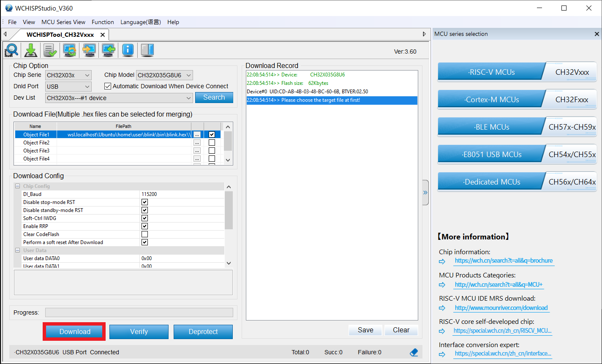This screenshot has height=364, width=602.
Task: Open the Dev List dropdown
Action: (119, 98)
